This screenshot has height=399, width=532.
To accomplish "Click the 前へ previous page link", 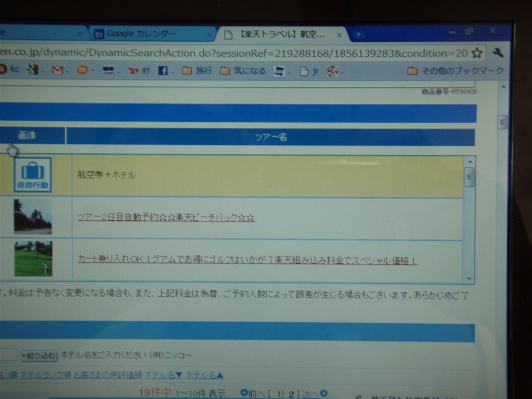I will point(253,393).
